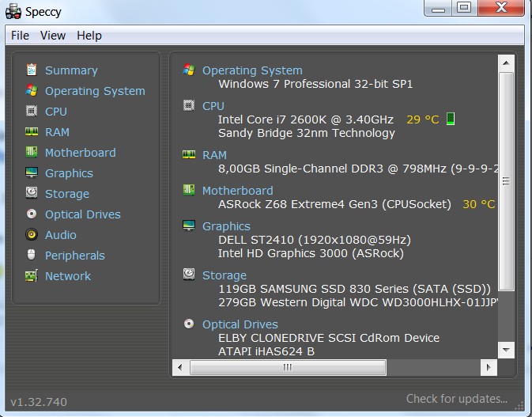Select Summary in the sidebar
Image resolution: width=532 pixels, height=417 pixels.
71,70
